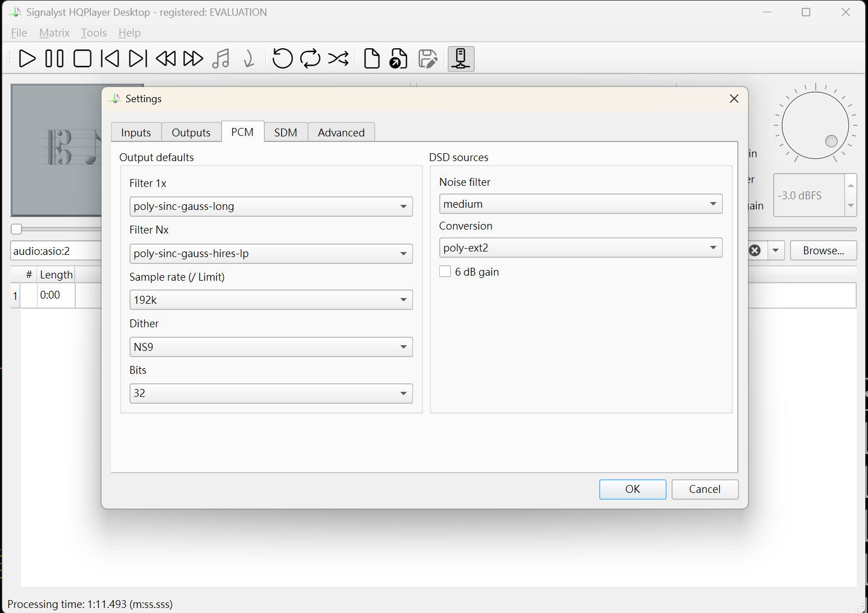Click the double music note icon
This screenshot has height=613, width=868.
point(221,58)
